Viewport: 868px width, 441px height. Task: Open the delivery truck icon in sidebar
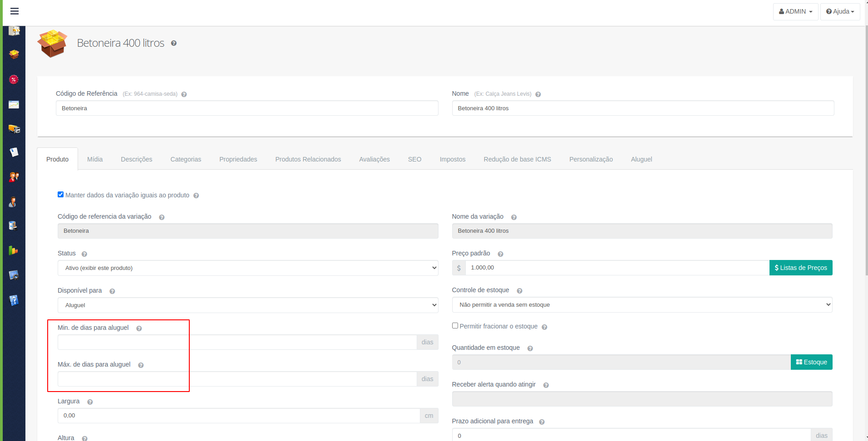[x=14, y=129]
